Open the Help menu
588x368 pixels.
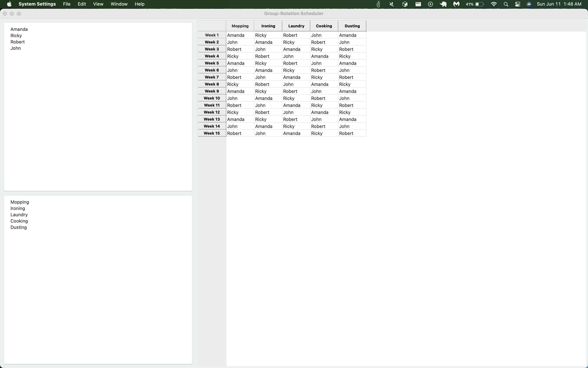139,4
